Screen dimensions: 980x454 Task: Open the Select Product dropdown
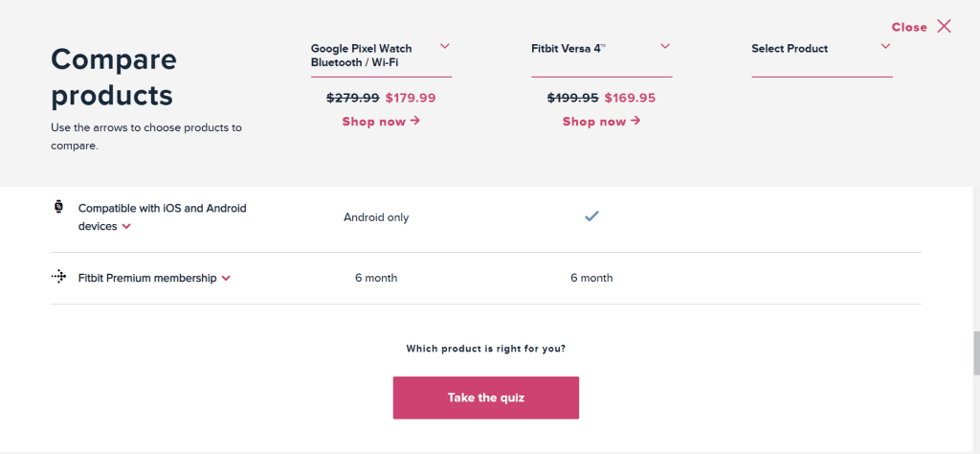pyautogui.click(x=885, y=46)
